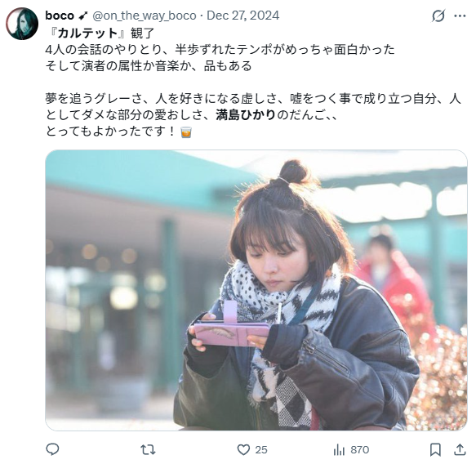This screenshot has width=476, height=464.
Task: Bookmark this post
Action: click(435, 450)
